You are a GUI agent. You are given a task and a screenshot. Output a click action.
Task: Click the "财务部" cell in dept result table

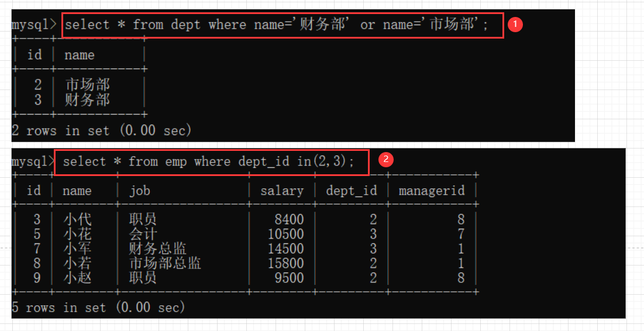click(x=87, y=99)
